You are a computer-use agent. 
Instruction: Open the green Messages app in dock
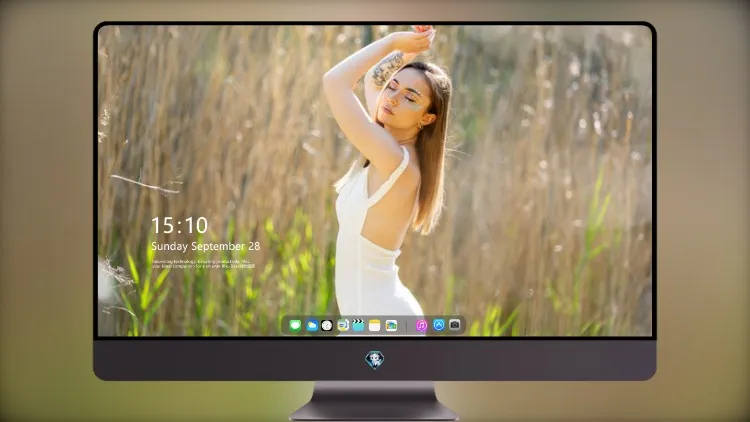pos(295,325)
